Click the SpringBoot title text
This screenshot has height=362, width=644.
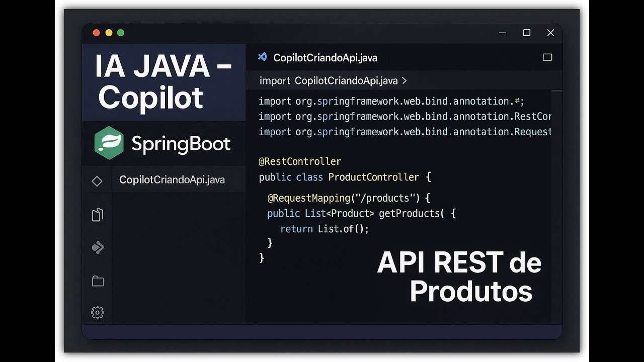click(x=181, y=144)
